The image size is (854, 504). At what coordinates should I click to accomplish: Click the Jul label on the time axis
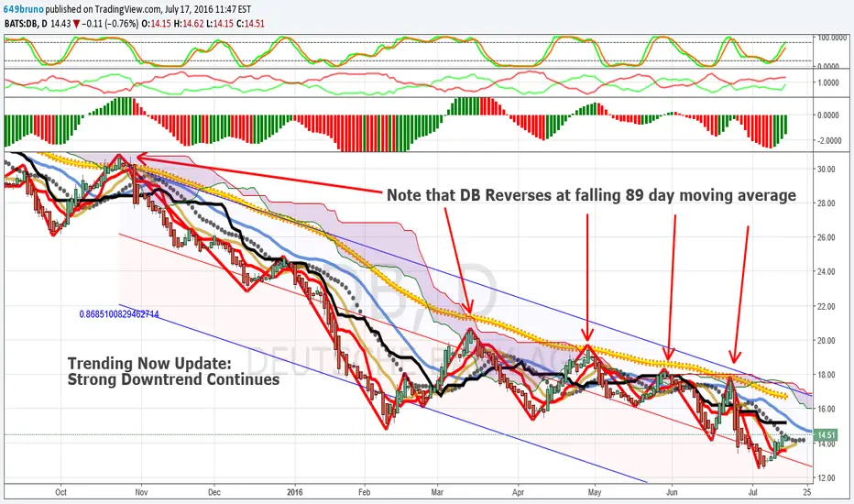coord(752,493)
